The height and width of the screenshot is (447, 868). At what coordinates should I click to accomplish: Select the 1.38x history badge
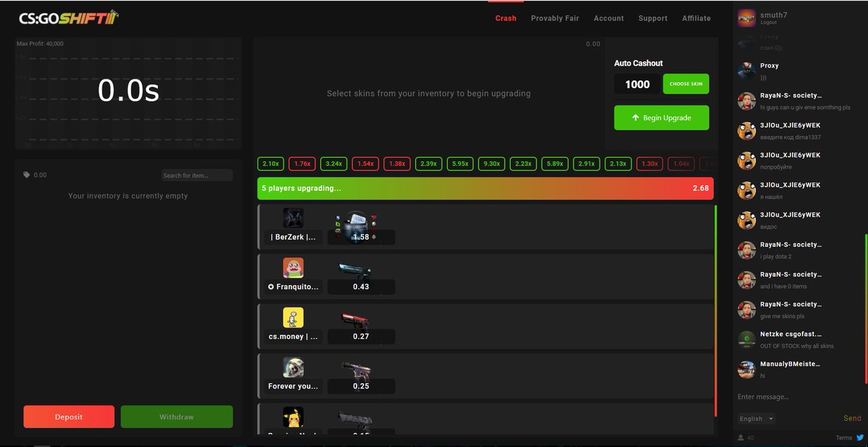coord(397,164)
